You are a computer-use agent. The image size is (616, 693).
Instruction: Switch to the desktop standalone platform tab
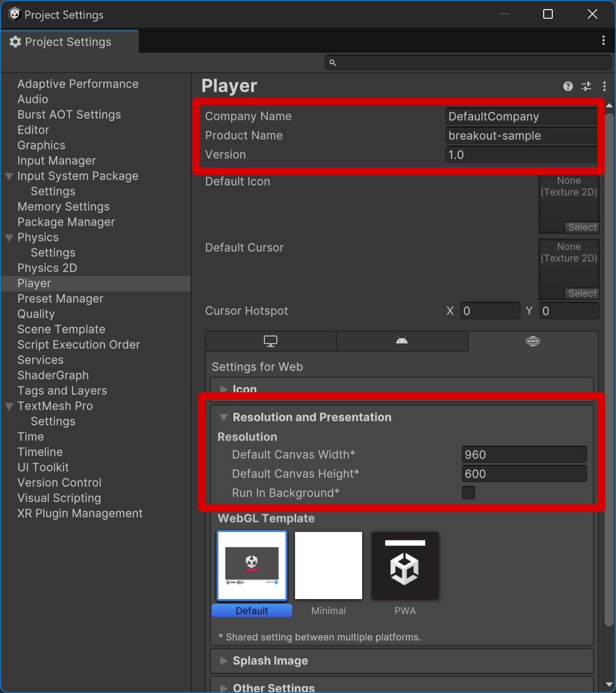[x=271, y=341]
